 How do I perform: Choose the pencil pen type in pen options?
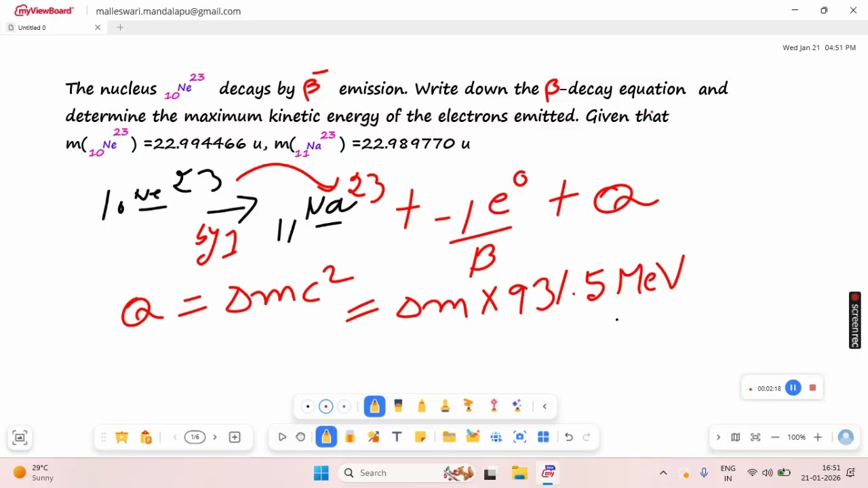(374, 406)
